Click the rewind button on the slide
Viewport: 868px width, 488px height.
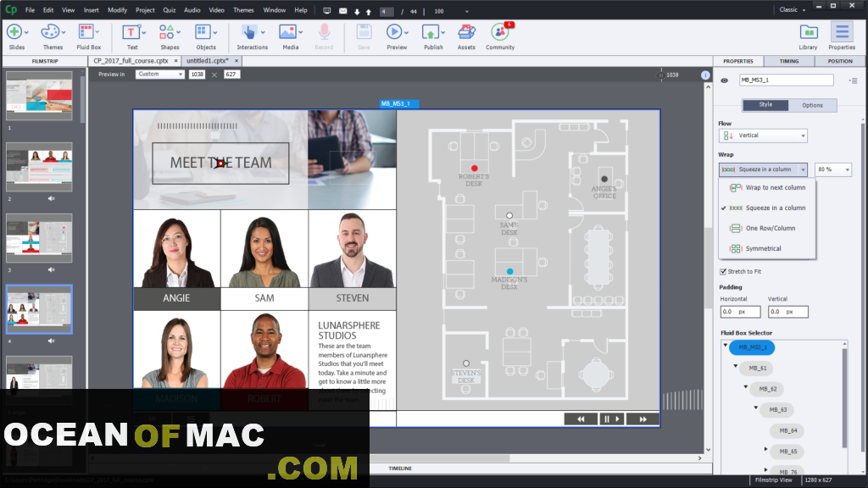[581, 419]
